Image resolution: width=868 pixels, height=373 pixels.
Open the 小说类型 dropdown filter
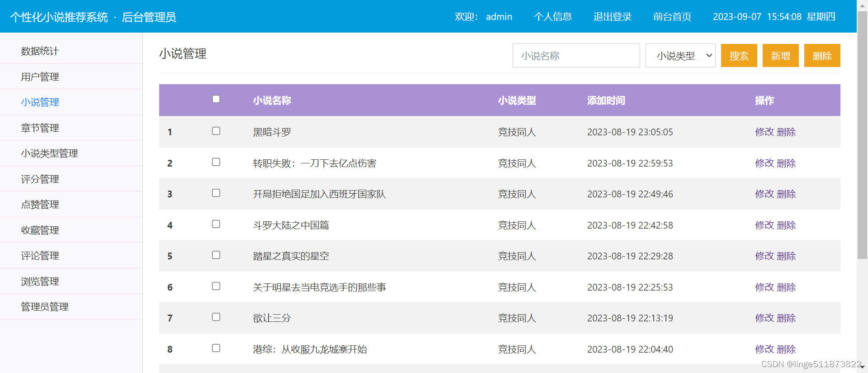pyautogui.click(x=680, y=56)
